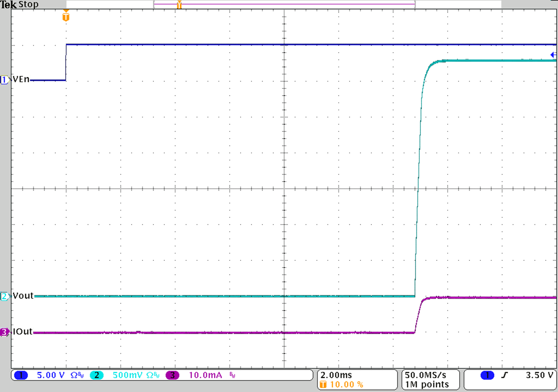Click the blue trigger level arrow
558x392 pixels.
click(553, 55)
